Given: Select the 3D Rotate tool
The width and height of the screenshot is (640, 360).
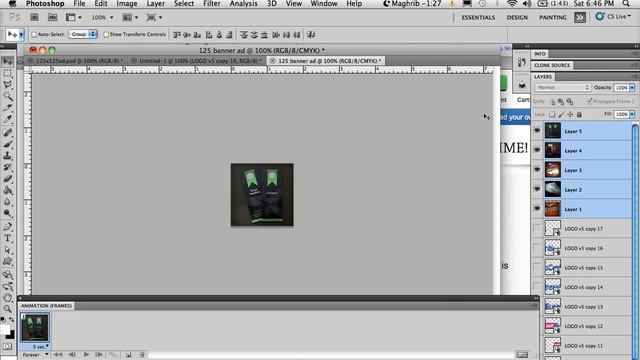Looking at the screenshot, I should click(7, 275).
